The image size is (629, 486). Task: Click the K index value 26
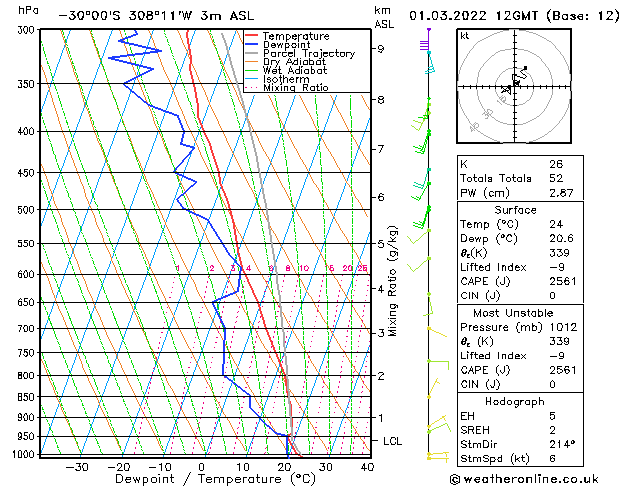click(x=556, y=164)
